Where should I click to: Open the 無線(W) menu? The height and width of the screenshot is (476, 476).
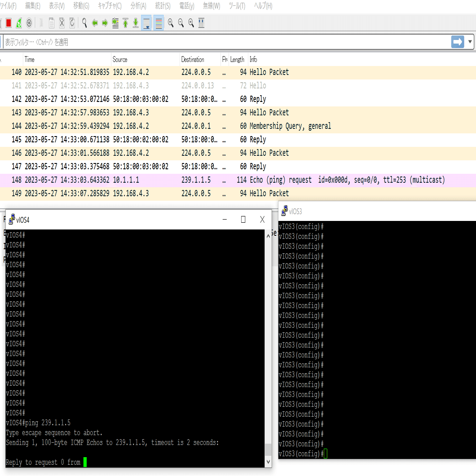point(212,6)
